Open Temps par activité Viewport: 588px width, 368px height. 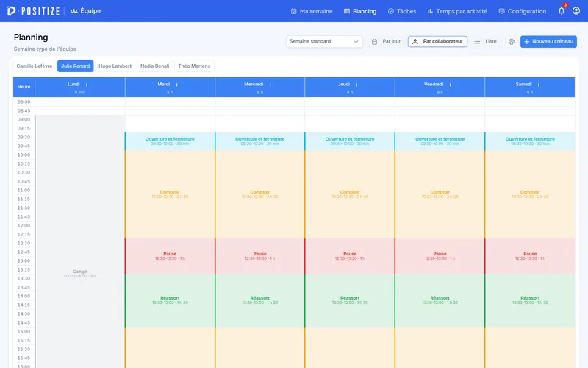point(457,11)
